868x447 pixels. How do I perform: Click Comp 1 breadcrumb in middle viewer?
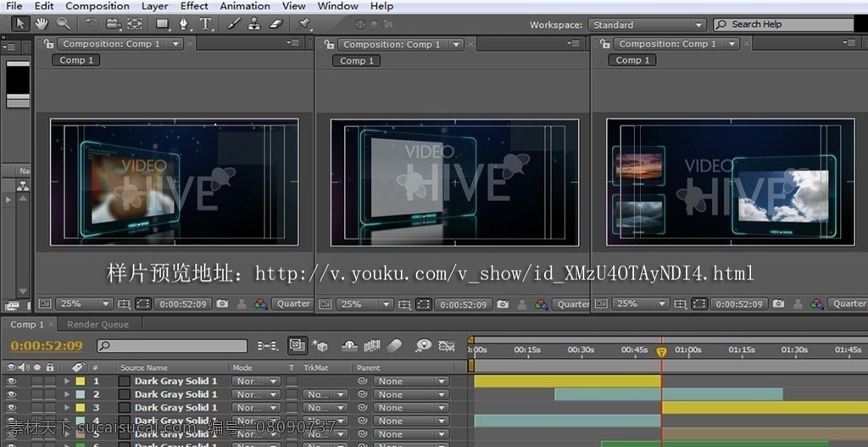(x=357, y=60)
